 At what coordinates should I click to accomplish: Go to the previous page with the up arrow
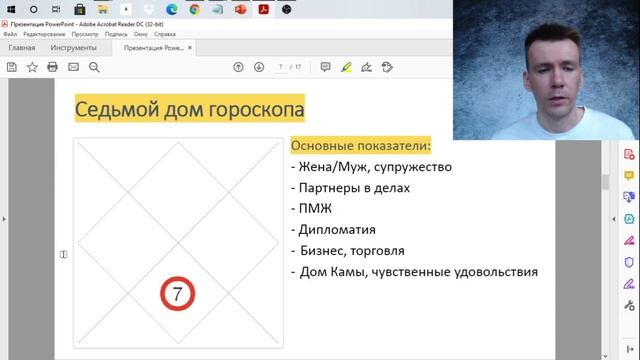tap(238, 67)
